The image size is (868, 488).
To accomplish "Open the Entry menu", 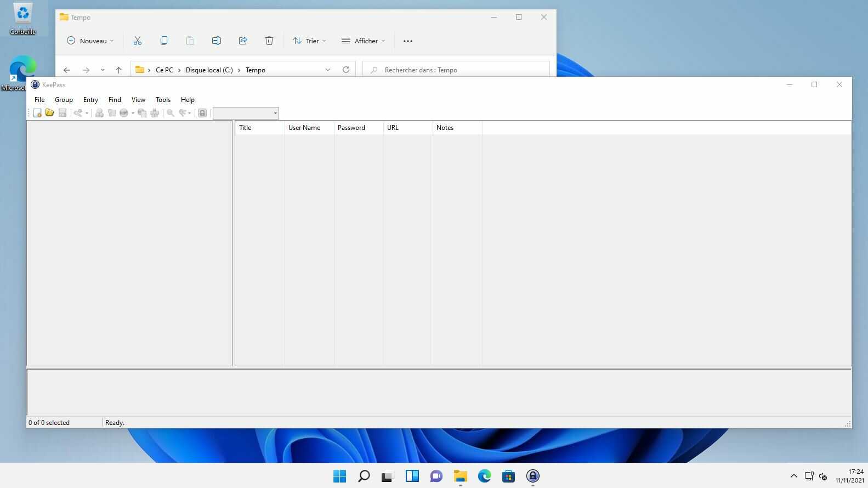I will 90,100.
